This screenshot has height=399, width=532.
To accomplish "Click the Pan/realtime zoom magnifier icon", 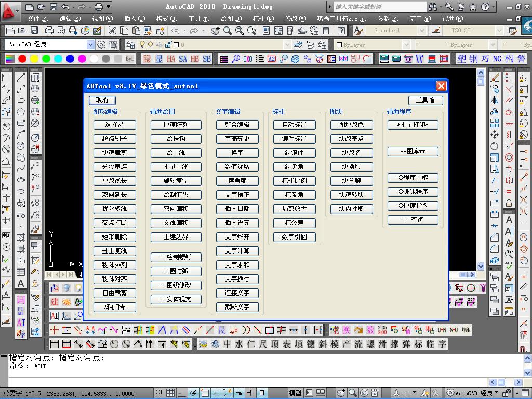I will tap(228, 31).
